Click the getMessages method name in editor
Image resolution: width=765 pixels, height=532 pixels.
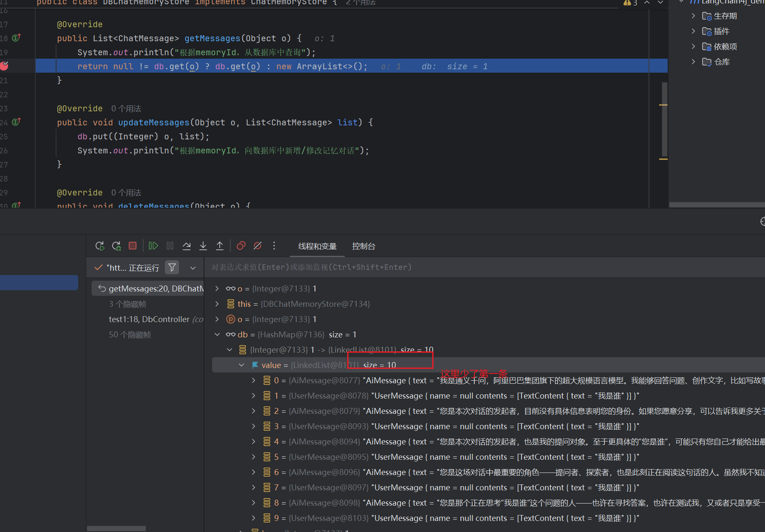(212, 38)
